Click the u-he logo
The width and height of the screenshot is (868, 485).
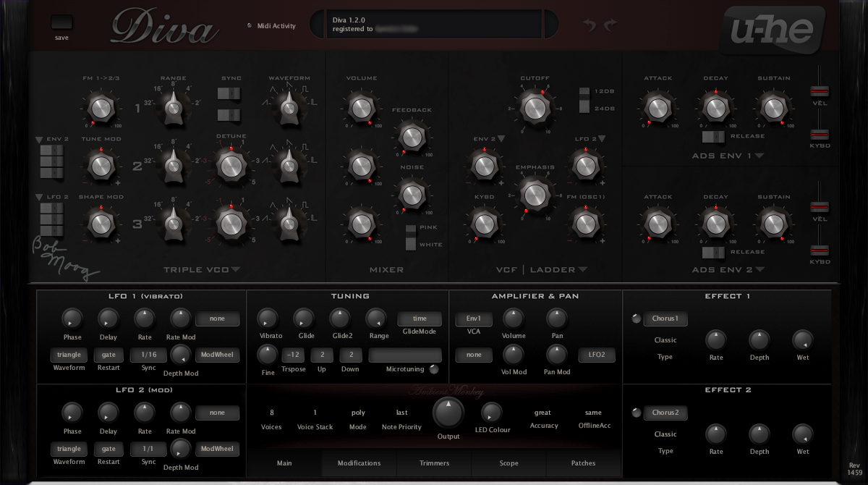point(772,30)
